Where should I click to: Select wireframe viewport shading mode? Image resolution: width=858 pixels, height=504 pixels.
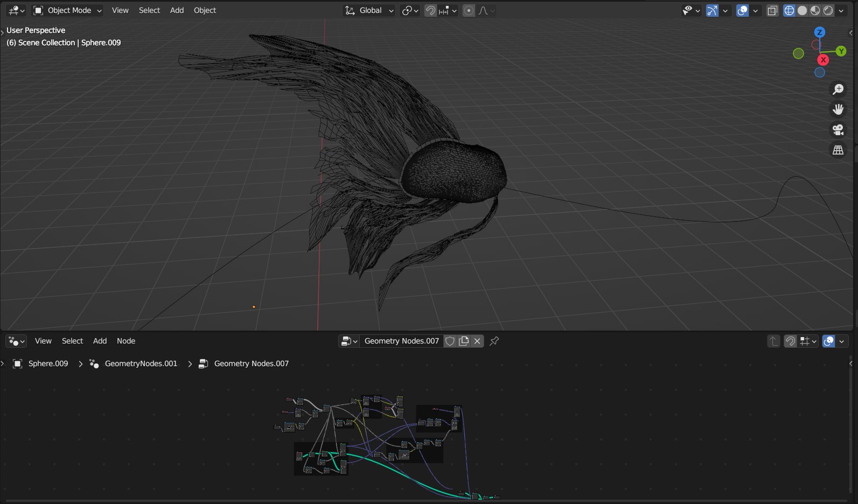[x=789, y=10]
